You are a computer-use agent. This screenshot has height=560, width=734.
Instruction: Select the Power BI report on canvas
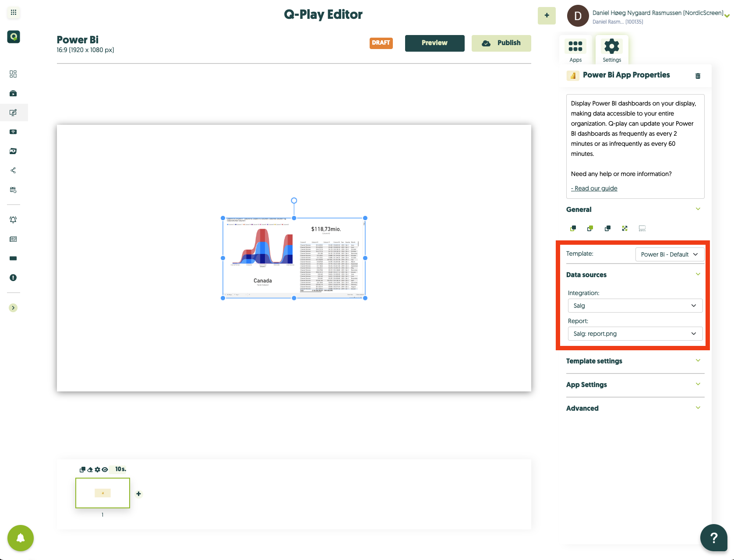pyautogui.click(x=294, y=258)
